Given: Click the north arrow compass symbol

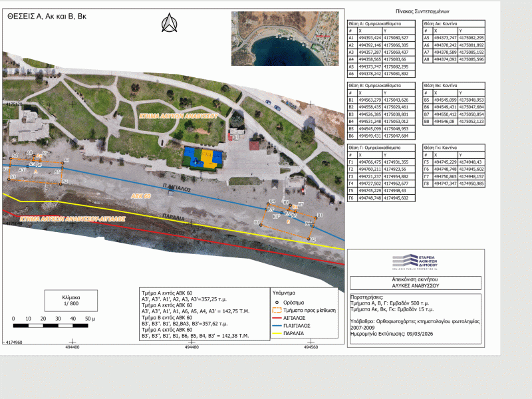Looking at the screenshot, I should (169, 23).
